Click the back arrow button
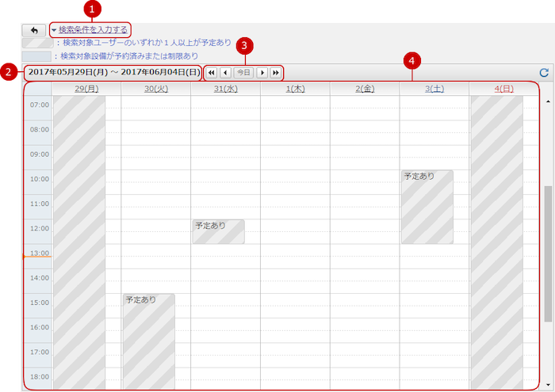The height and width of the screenshot is (392, 555). [x=33, y=30]
